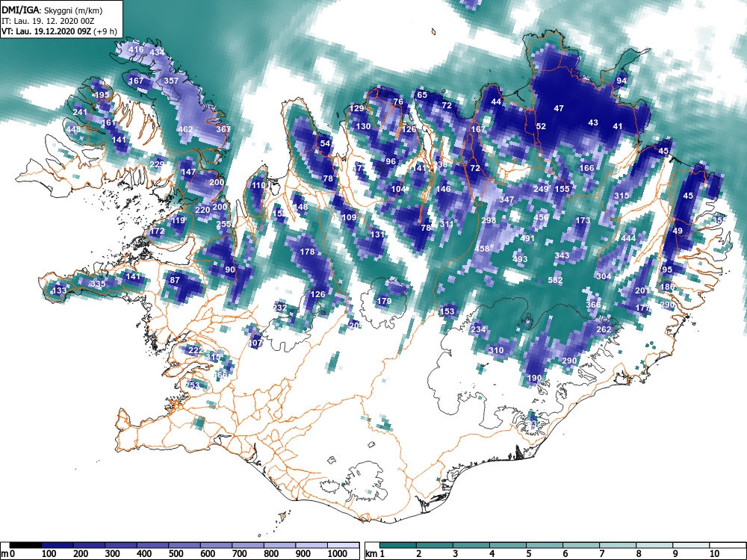Click the visibility value 76

(398, 102)
